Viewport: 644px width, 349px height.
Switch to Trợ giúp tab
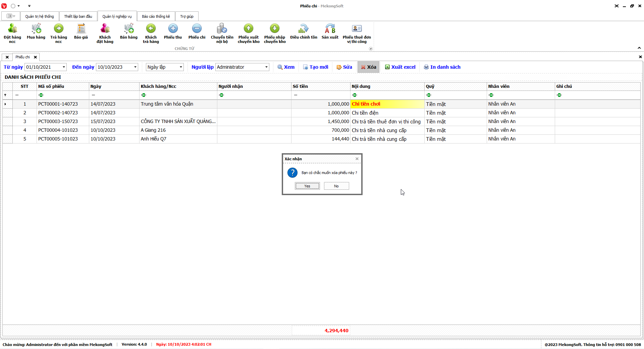click(187, 16)
